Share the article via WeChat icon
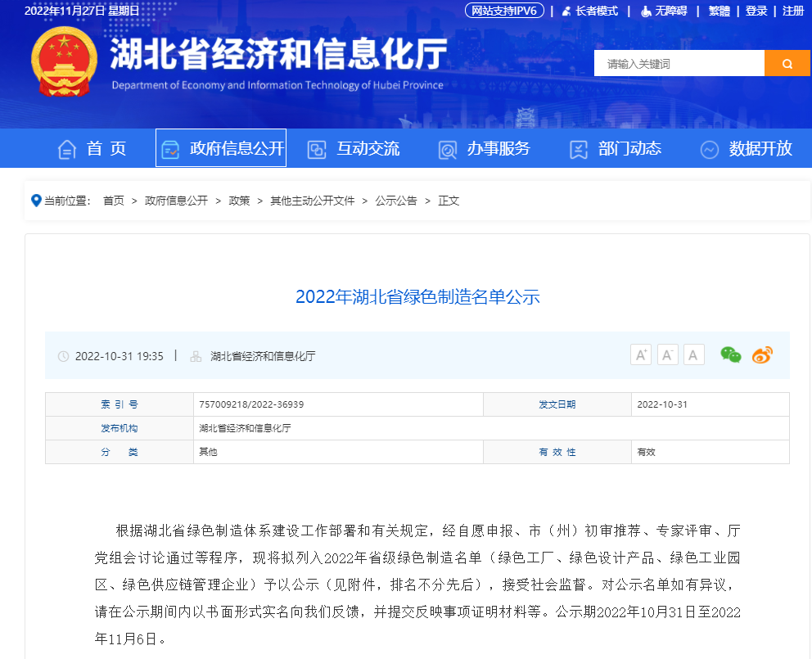The width and height of the screenshot is (812, 659). coord(730,354)
